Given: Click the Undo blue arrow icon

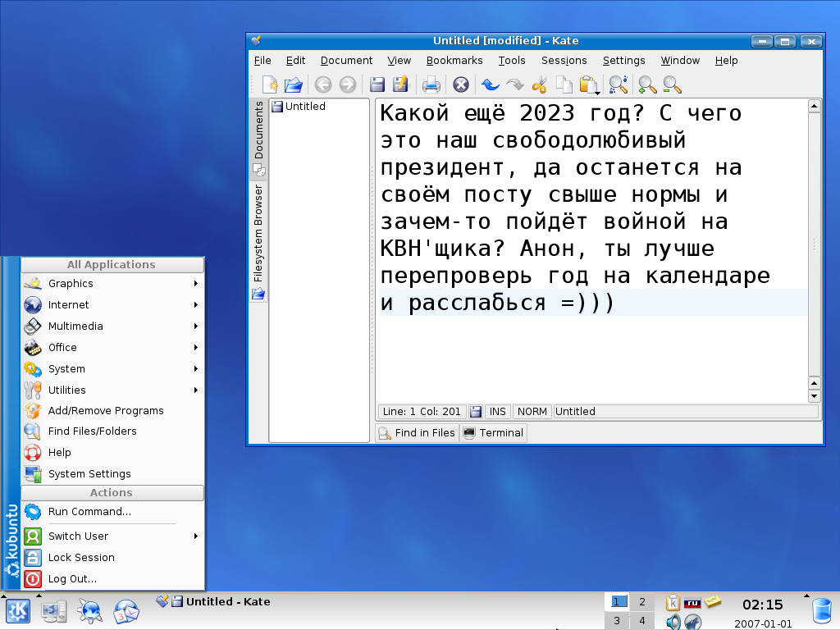Looking at the screenshot, I should [x=490, y=84].
